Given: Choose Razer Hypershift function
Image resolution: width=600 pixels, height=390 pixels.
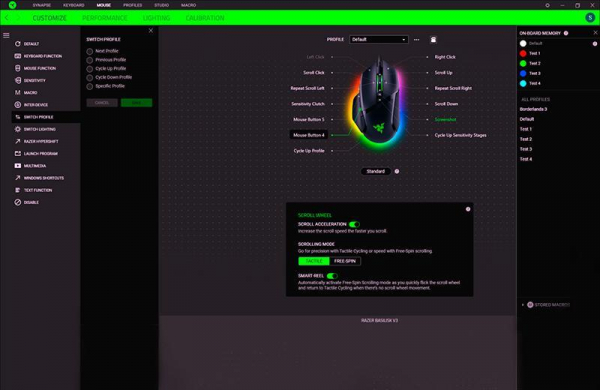Looking at the screenshot, I should tap(36, 141).
